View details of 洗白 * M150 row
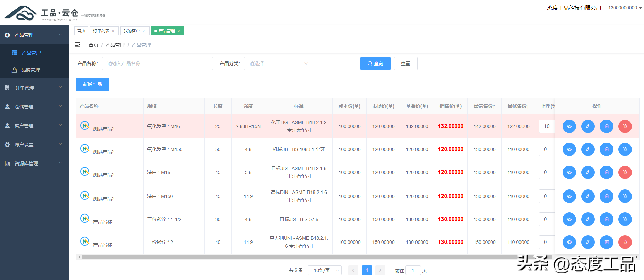644x280 pixels. click(x=569, y=196)
